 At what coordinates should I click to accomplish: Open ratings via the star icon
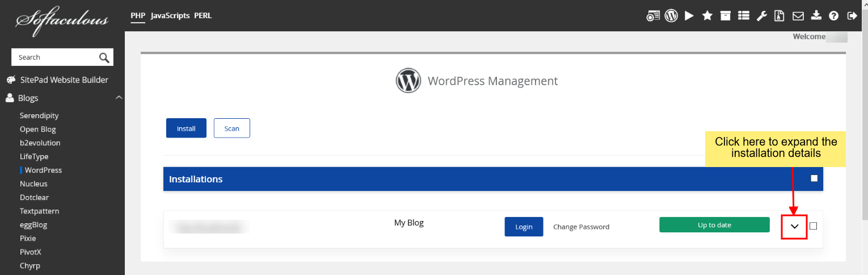[707, 16]
